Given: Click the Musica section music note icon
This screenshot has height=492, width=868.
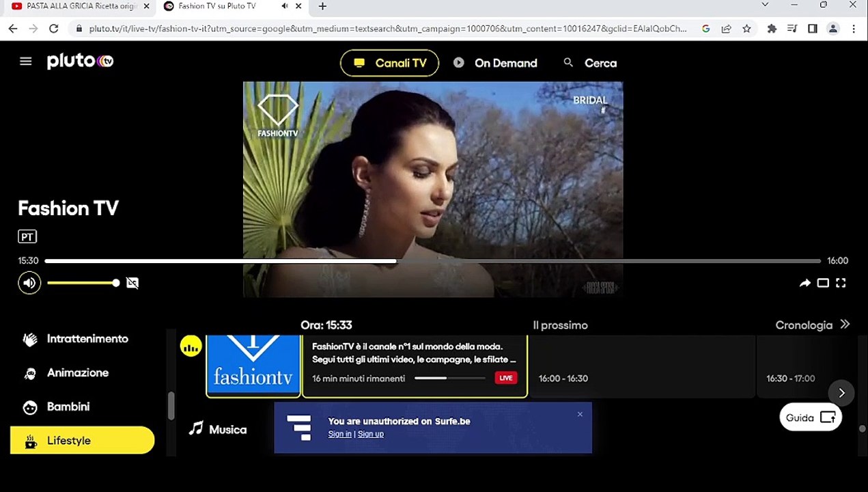Looking at the screenshot, I should pyautogui.click(x=196, y=428).
